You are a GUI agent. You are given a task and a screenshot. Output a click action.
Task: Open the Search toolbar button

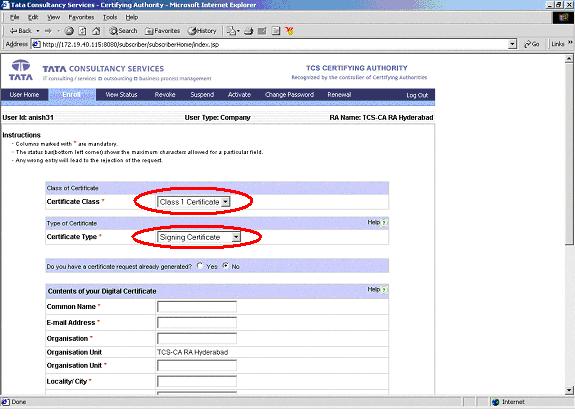click(123, 31)
